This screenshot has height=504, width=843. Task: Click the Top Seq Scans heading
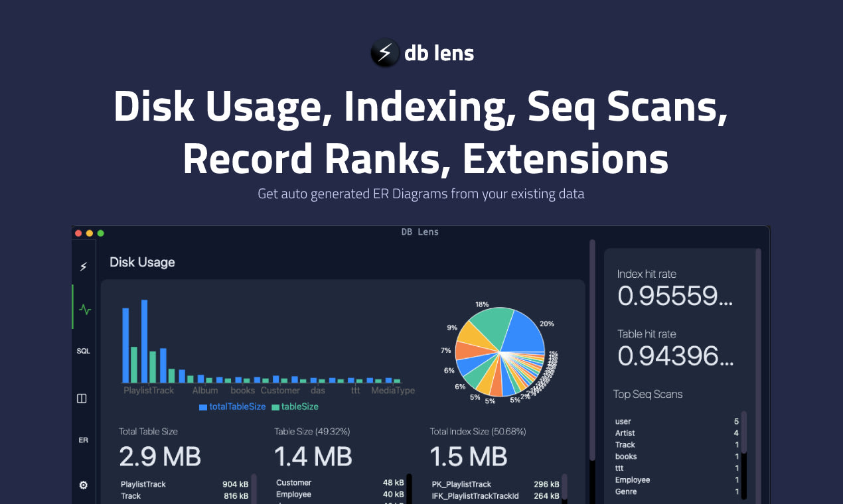tap(648, 395)
